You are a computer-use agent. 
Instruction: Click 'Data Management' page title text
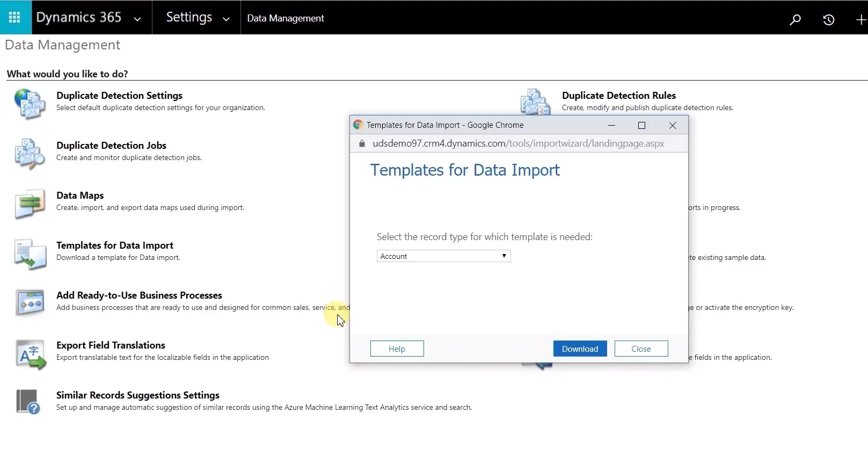pos(62,45)
